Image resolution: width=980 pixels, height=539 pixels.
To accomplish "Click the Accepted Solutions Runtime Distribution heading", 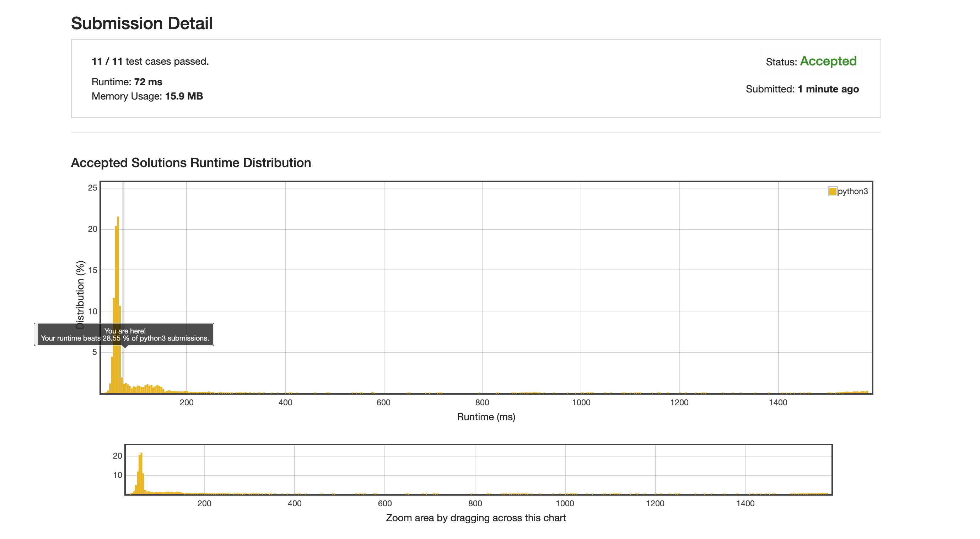I will point(190,162).
